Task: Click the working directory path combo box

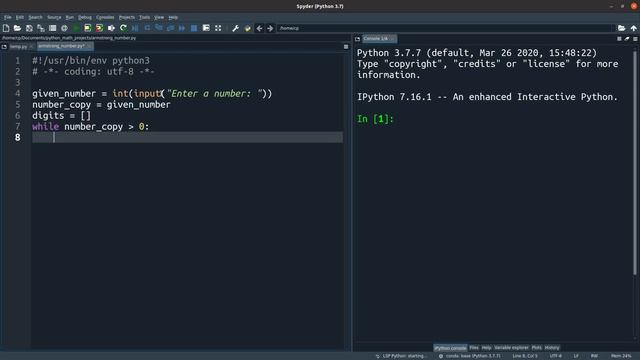Action: (446, 28)
